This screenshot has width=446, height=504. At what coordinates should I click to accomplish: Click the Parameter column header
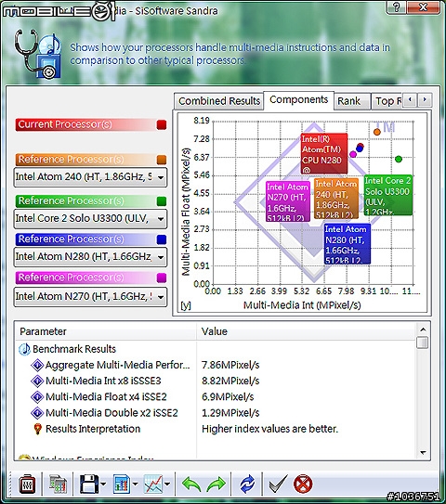[x=106, y=331]
